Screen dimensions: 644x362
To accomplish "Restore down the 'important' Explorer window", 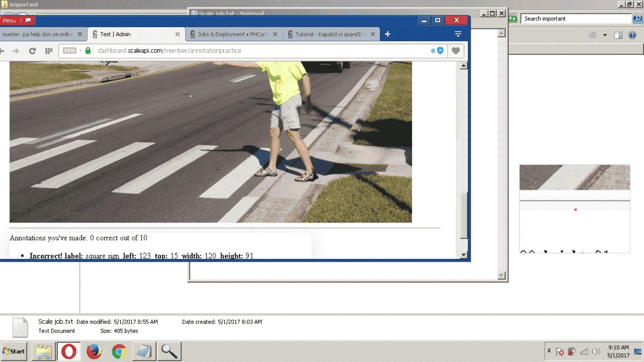I will click(630, 4).
